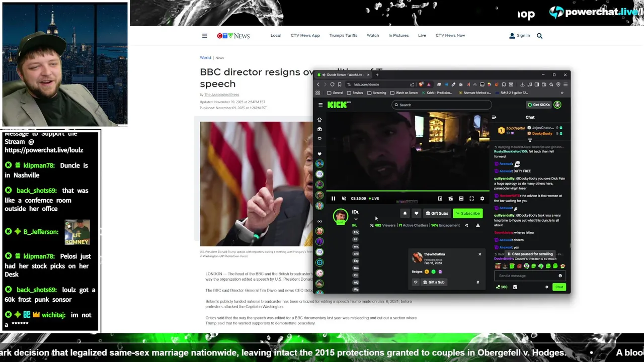This screenshot has width=644, height=362.
Task: Open CTV News Now menu item
Action: (x=450, y=36)
